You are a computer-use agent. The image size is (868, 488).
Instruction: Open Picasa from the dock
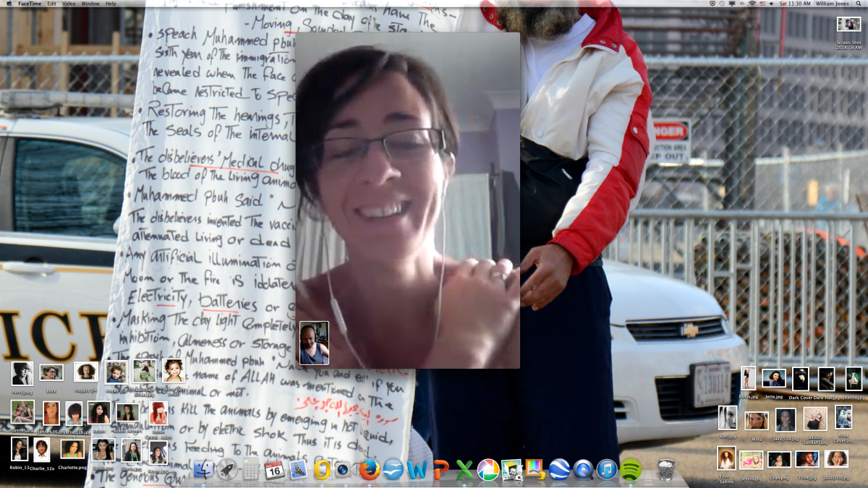[x=488, y=470]
